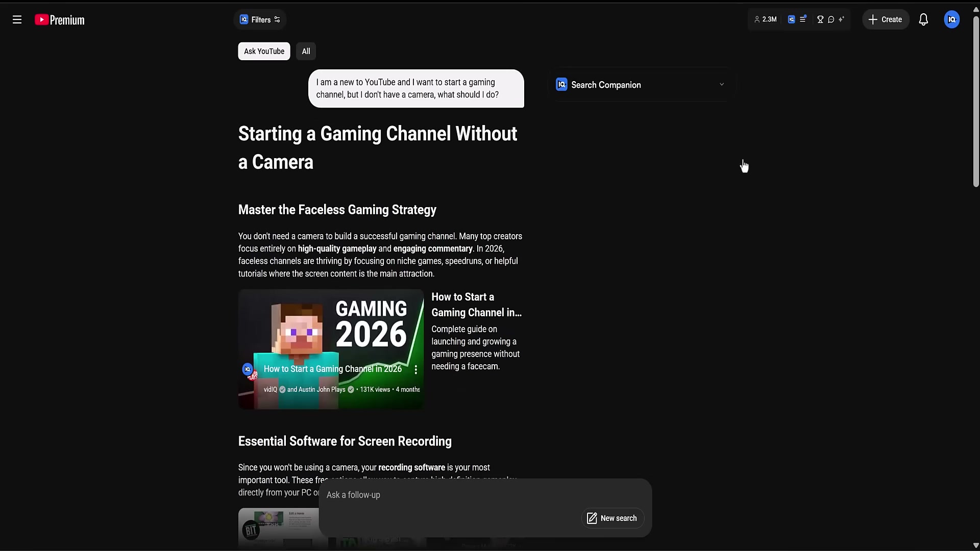Click the vidIQ channel name on thumbnail
Viewport: 980px width, 551px height.
pos(271,389)
